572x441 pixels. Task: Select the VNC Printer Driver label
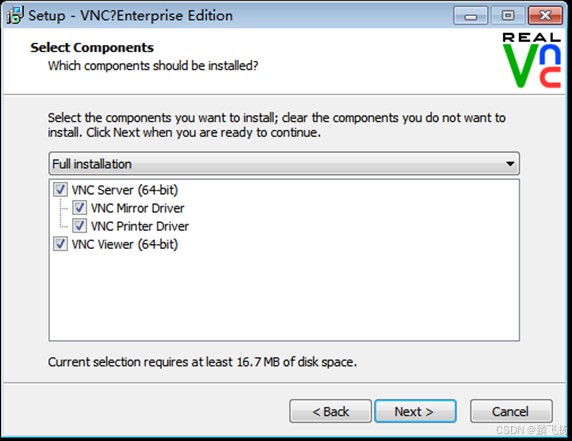pos(140,226)
